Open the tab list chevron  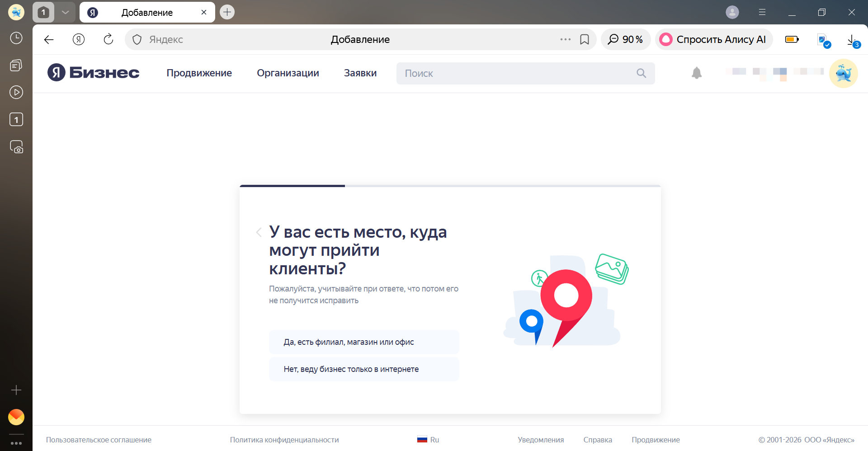coord(65,12)
